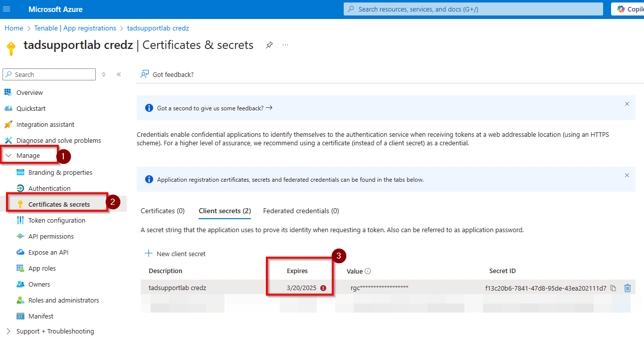Click the Copilot button in header
Screen dimensions: 644x345
628,9
